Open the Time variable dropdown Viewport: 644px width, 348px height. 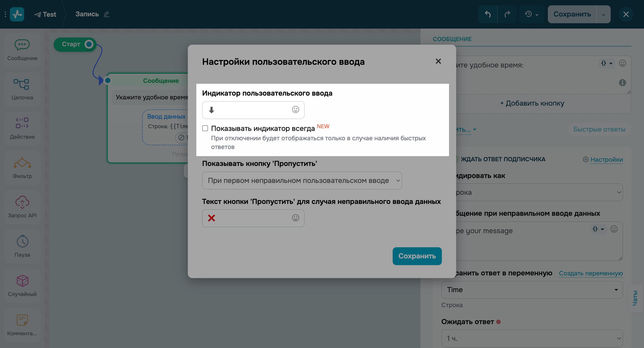point(532,290)
